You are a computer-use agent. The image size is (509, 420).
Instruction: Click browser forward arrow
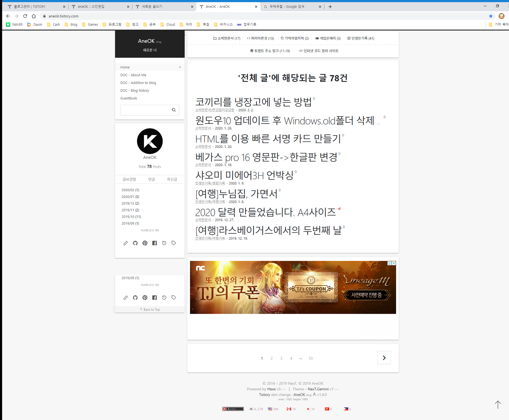(17, 16)
